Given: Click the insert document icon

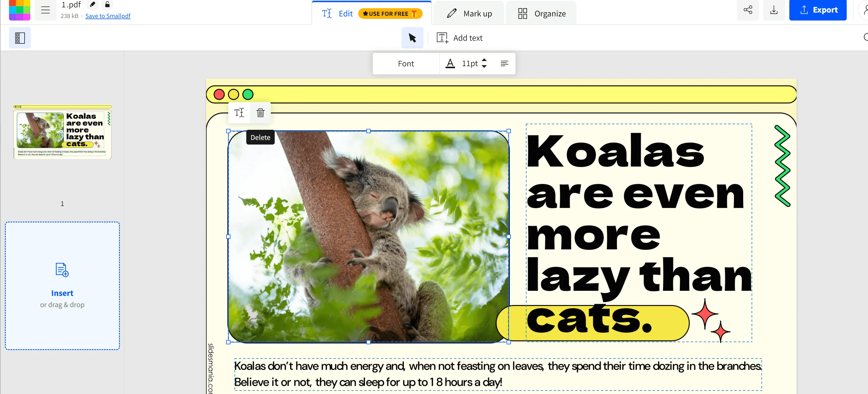Looking at the screenshot, I should (62, 270).
